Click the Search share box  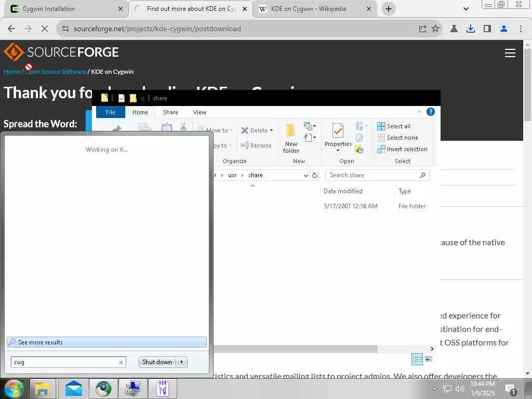(377, 175)
